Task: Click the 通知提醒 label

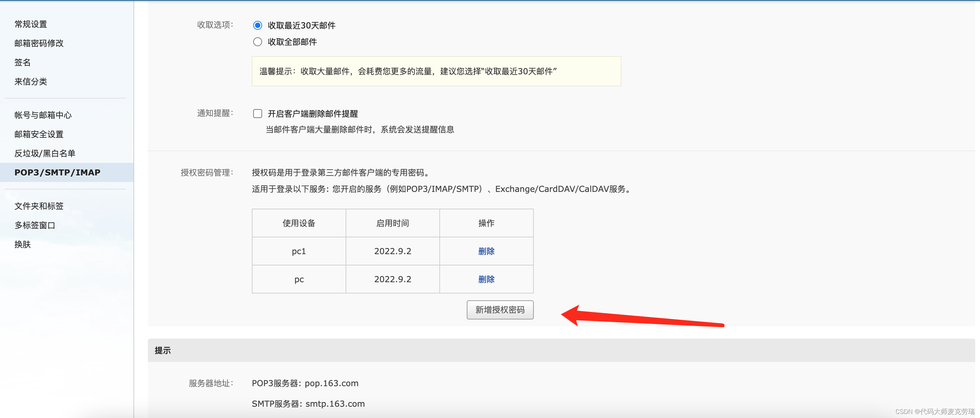Action: tap(215, 113)
